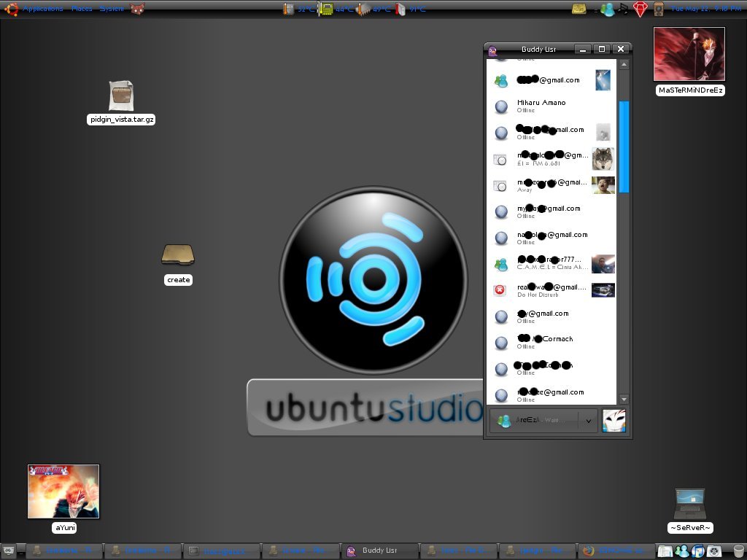Click the blue music note icon in the bottom panel
This screenshot has height=560, width=747.
tap(697, 551)
